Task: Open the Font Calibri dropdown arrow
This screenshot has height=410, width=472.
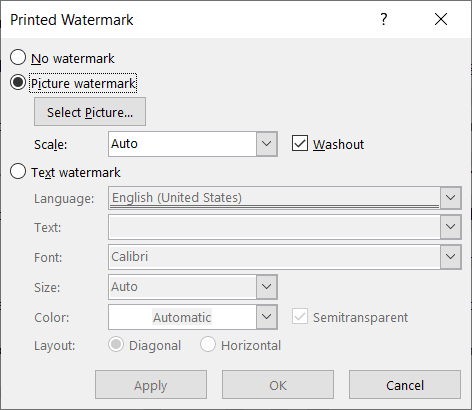Action: click(450, 256)
